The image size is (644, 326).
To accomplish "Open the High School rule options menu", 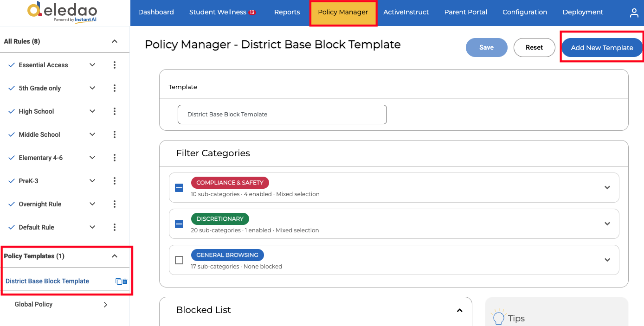I will click(x=115, y=111).
